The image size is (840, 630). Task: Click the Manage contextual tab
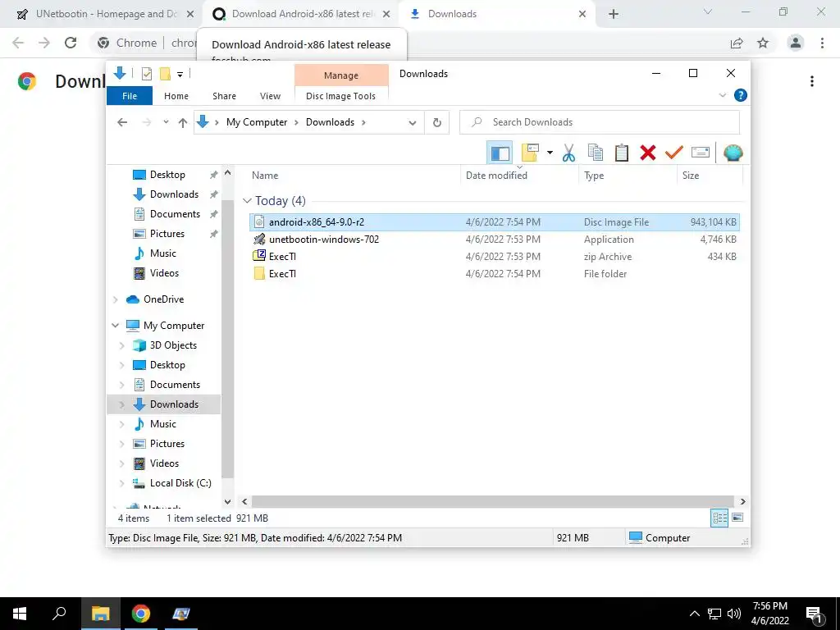point(340,75)
